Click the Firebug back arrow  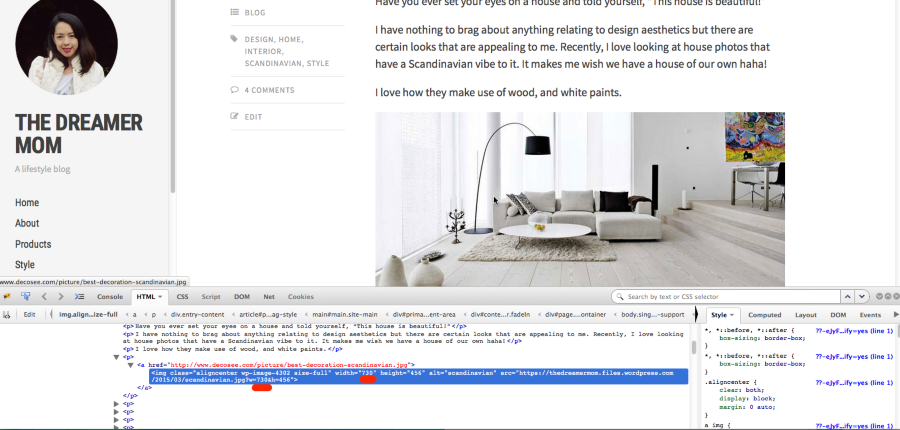click(x=44, y=297)
